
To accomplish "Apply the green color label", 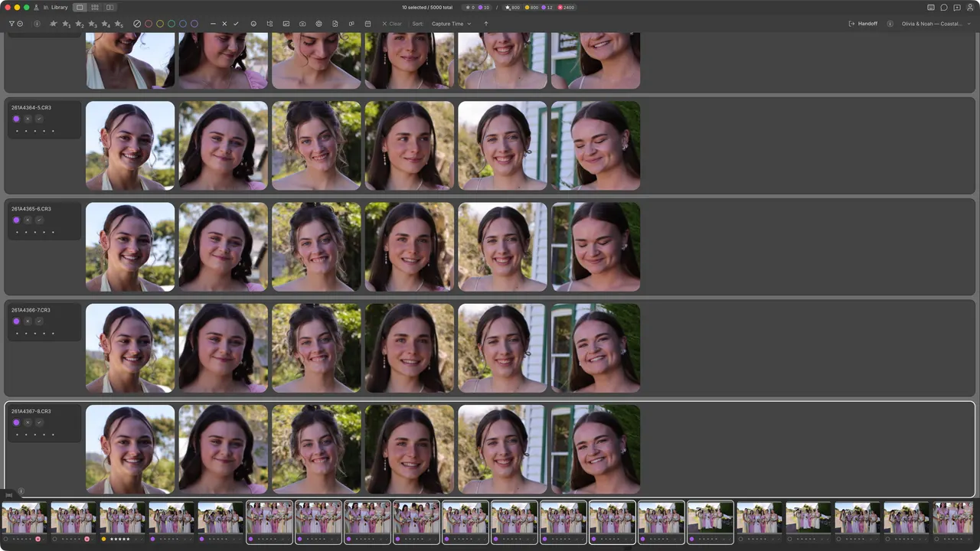I will pos(171,24).
